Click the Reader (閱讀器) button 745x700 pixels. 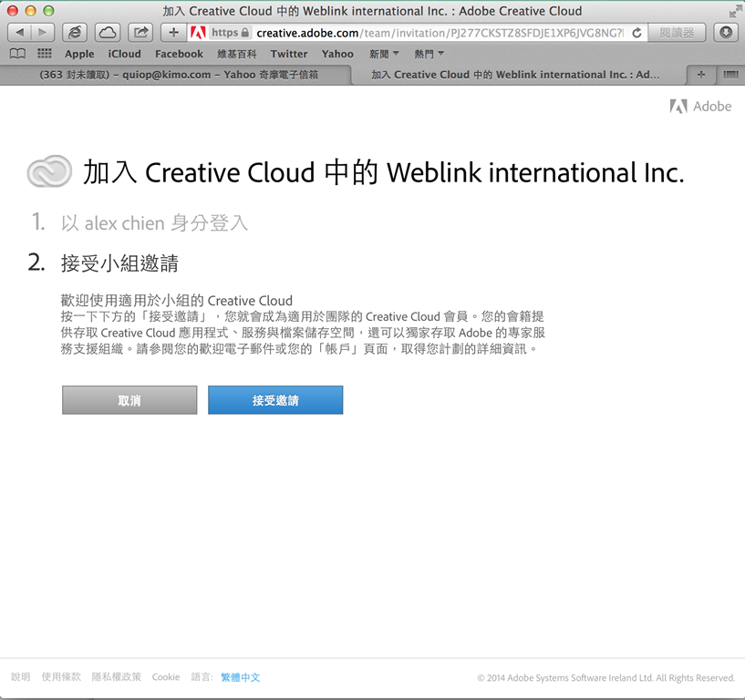coord(677,32)
